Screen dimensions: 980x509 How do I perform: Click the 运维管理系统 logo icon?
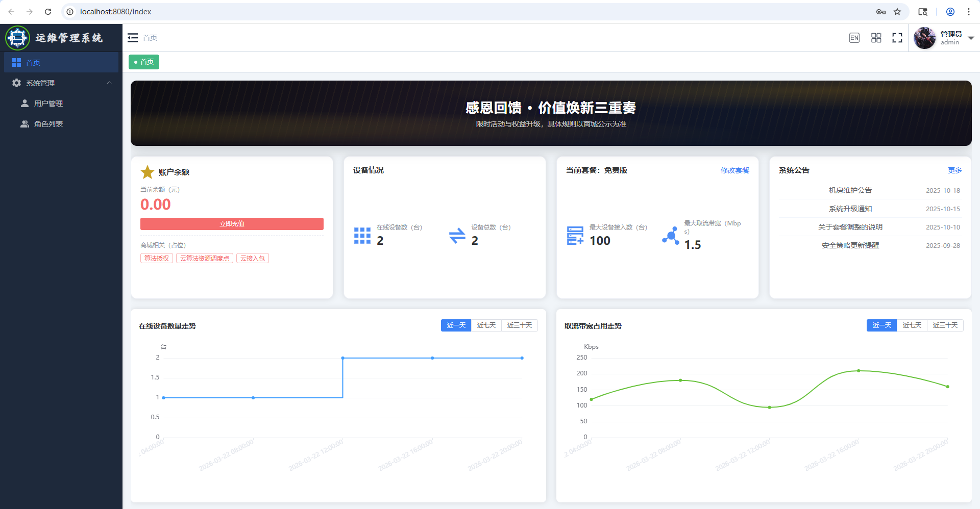pyautogui.click(x=18, y=38)
